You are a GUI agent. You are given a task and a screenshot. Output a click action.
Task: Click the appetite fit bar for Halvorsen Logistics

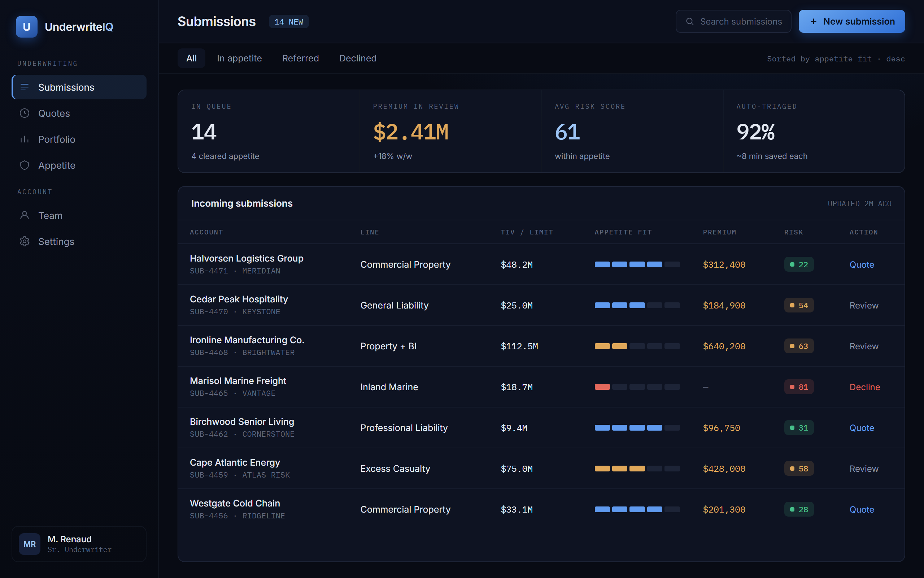click(x=637, y=264)
